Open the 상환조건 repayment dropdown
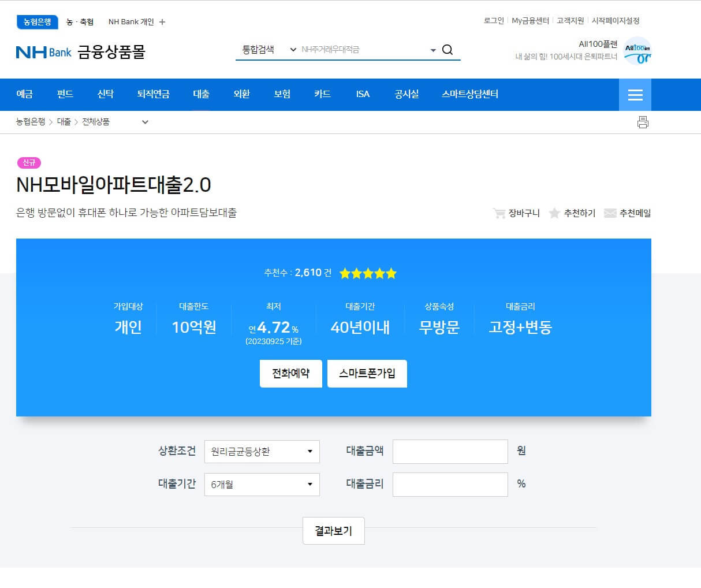Screen dimensions: 701x588 pos(262,451)
